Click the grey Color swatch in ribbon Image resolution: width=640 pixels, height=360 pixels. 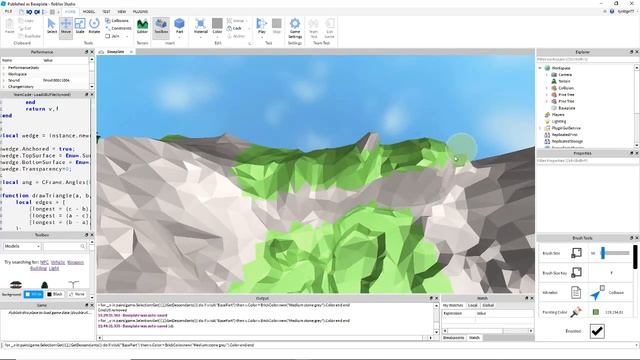[217, 23]
